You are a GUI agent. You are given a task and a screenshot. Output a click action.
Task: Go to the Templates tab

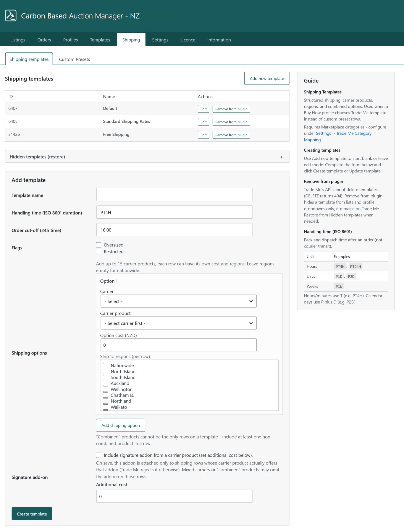click(x=100, y=40)
